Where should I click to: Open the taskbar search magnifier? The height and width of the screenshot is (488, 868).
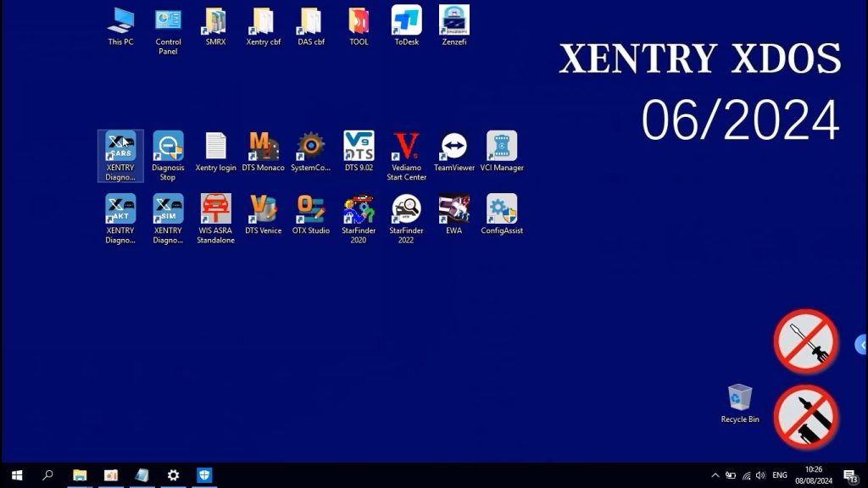47,475
